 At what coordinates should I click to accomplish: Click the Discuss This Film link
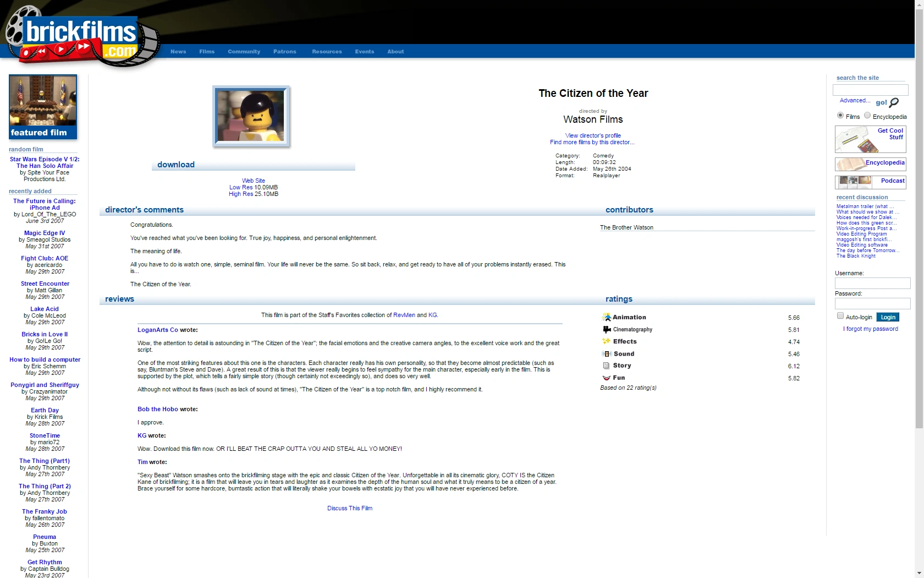350,508
